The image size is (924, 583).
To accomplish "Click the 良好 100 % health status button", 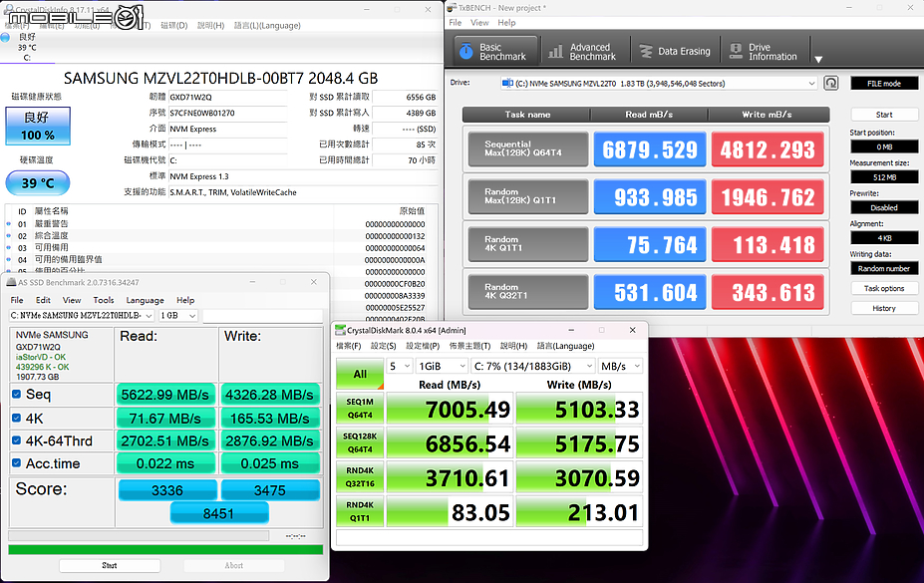I will (38, 126).
